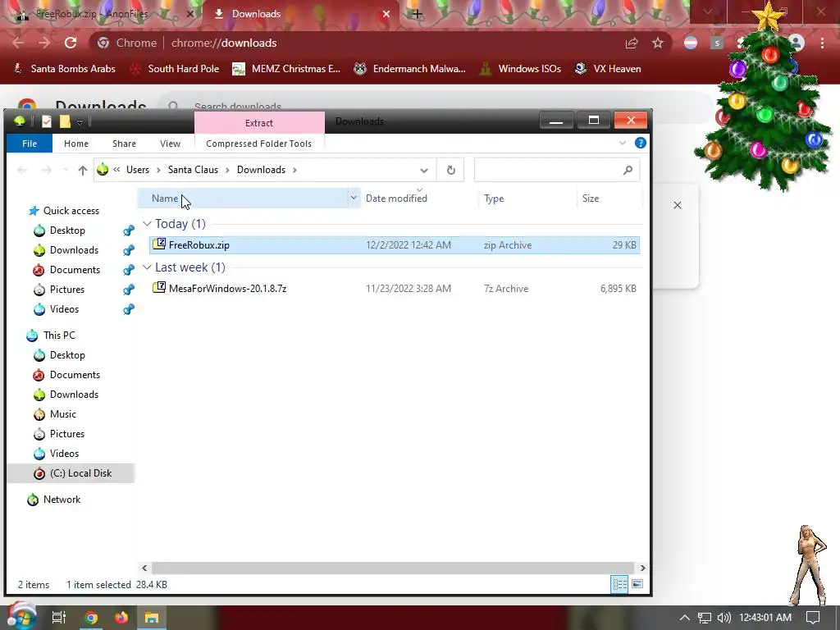
Task: Open the Task View taskbar button
Action: tap(59, 618)
